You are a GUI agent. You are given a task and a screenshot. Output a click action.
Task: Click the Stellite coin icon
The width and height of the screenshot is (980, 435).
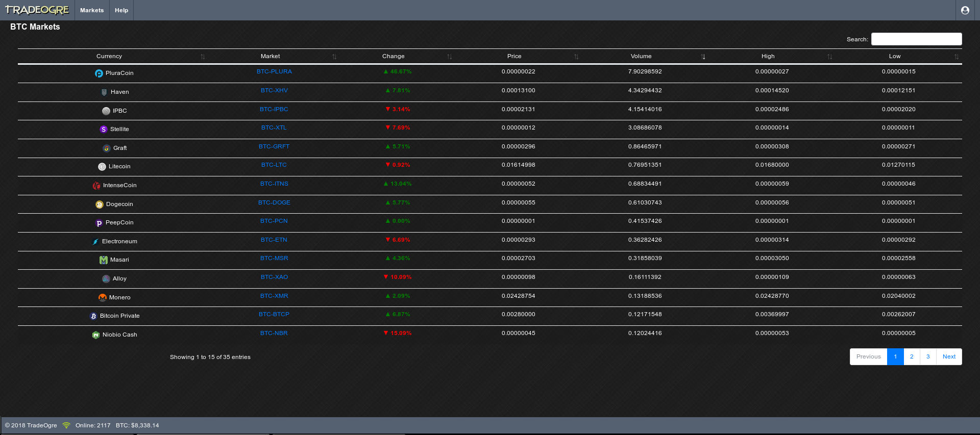(104, 130)
